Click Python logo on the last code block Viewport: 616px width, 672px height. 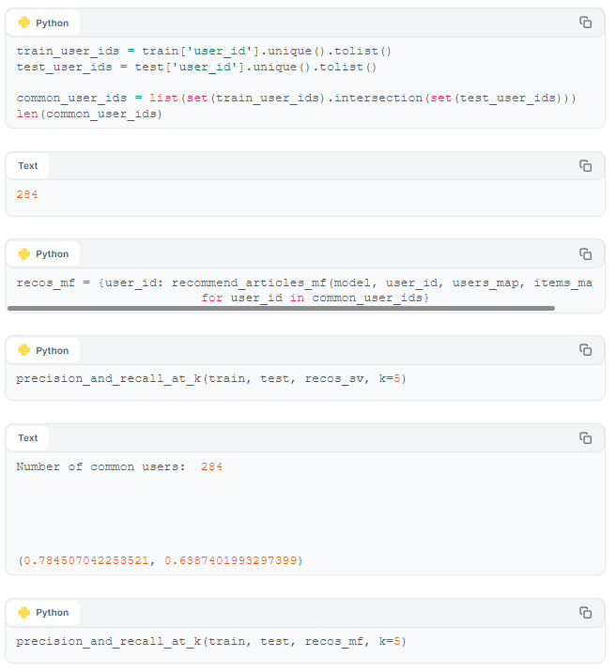pyautogui.click(x=24, y=613)
